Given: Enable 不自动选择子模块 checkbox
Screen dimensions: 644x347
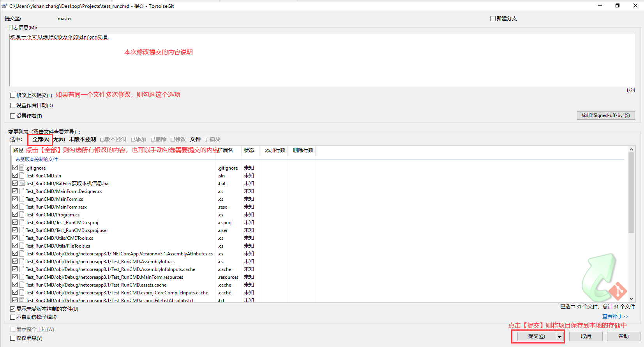Looking at the screenshot, I should coord(12,317).
